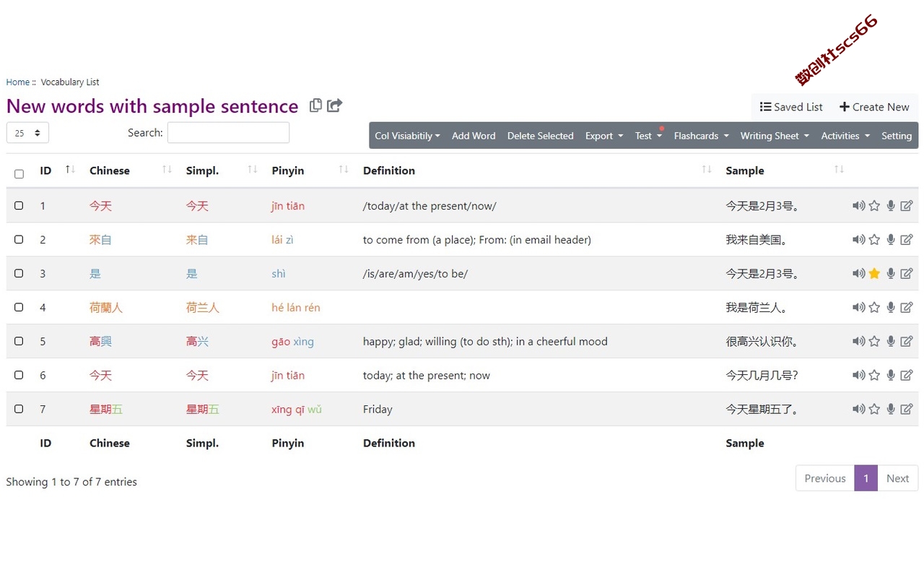
Task: Expand the Col Visiabitily dropdown
Action: click(407, 136)
